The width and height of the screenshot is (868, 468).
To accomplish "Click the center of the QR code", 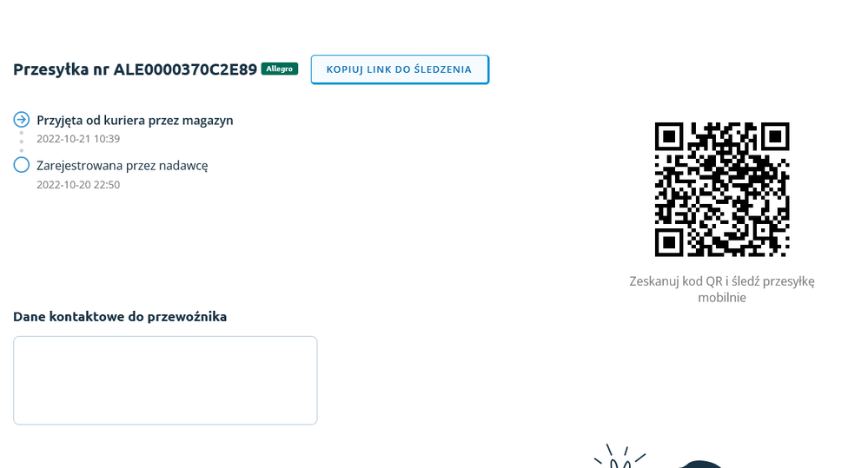I will (x=721, y=189).
